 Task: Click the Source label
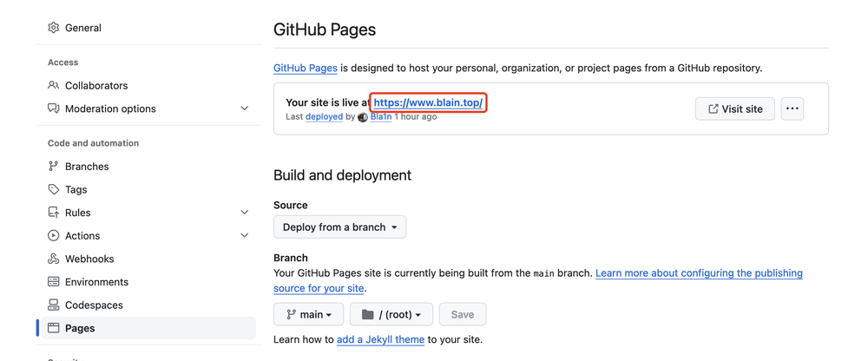tap(290, 205)
